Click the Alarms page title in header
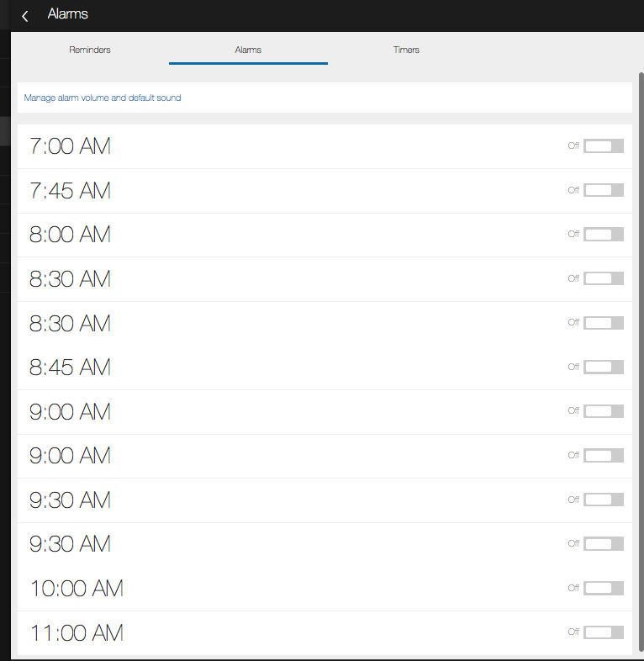 coord(68,14)
